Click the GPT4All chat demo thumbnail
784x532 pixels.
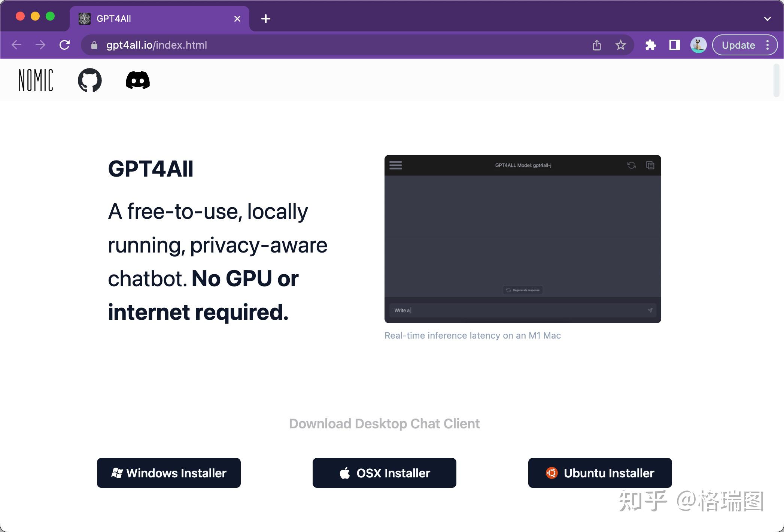click(x=523, y=239)
